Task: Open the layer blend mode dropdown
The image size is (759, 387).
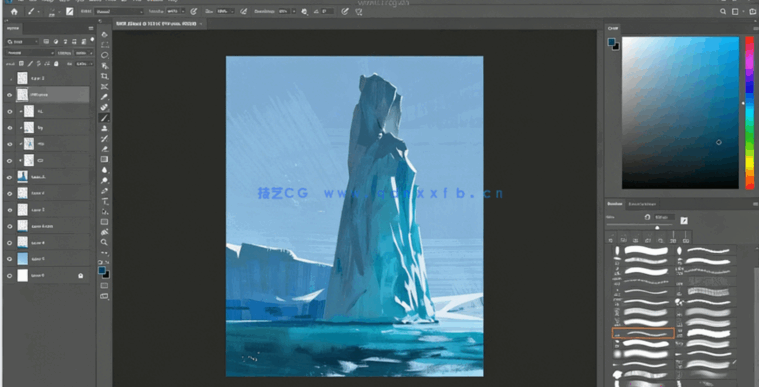Action: 30,53
